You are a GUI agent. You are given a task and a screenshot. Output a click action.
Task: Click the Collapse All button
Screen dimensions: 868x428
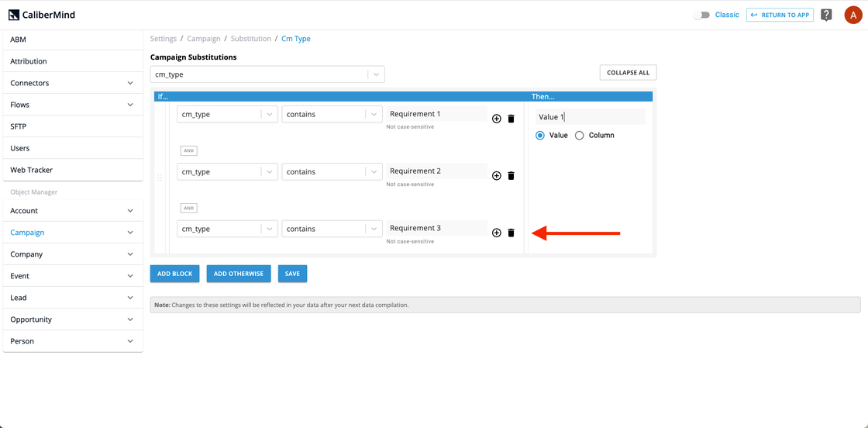[x=628, y=73]
